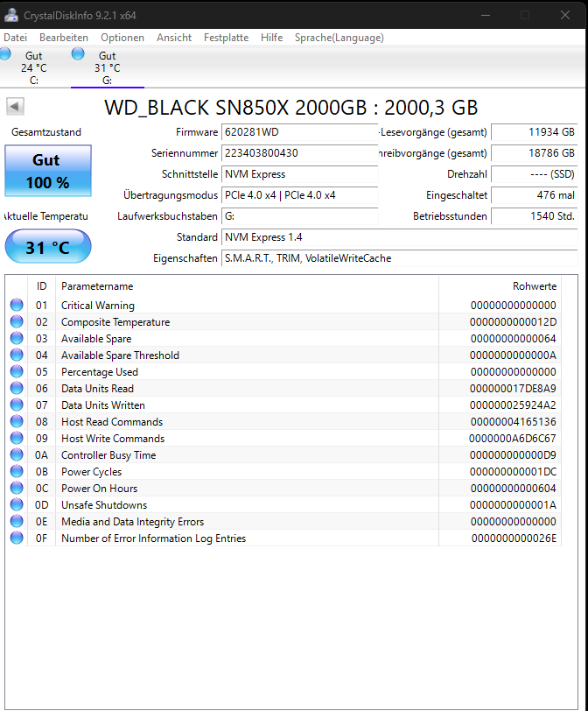Image resolution: width=588 pixels, height=711 pixels.
Task: Click raw value 0000000A6D6C67
Action: (x=513, y=439)
